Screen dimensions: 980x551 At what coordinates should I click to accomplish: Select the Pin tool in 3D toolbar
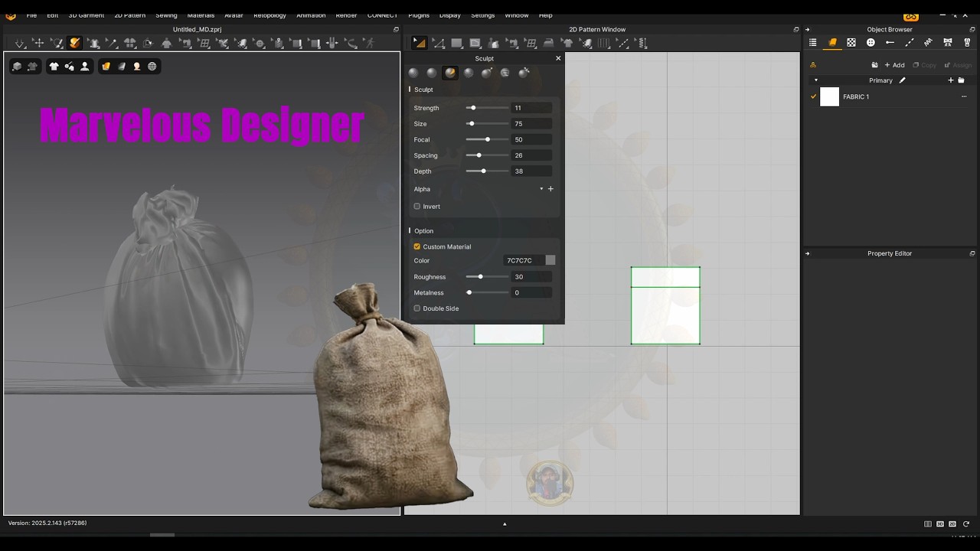[112, 44]
